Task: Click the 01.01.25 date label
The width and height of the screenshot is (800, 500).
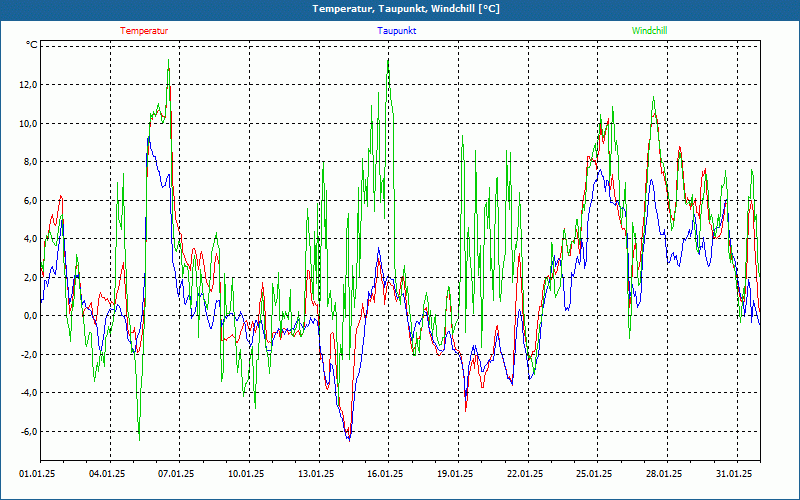Action: click(37, 474)
